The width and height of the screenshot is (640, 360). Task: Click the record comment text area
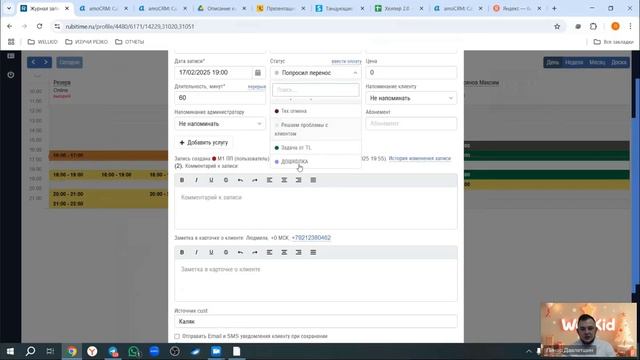pyautogui.click(x=316, y=208)
